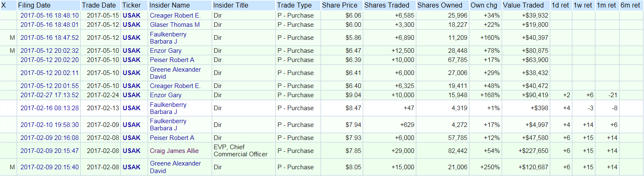This screenshot has width=644, height=176.
Task: Open filing dated 2017-05-16 18:48:10
Action: pos(49,16)
